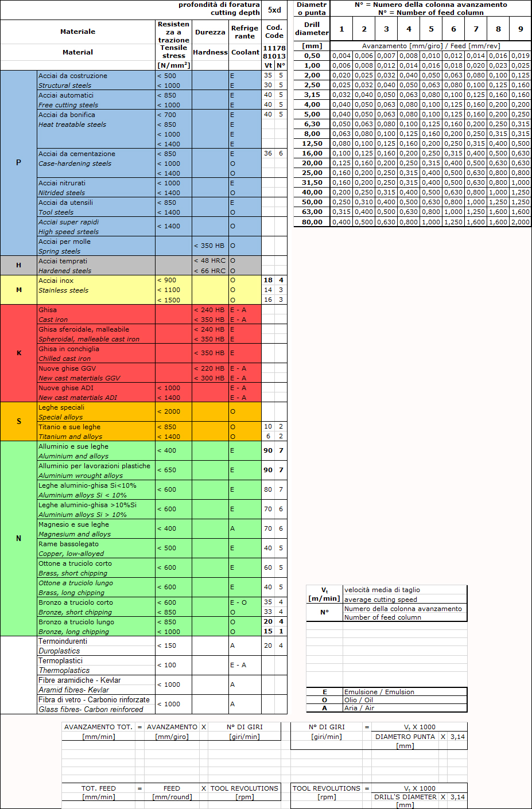Click the 'Coolant' column header
The image size is (532, 809).
click(245, 52)
